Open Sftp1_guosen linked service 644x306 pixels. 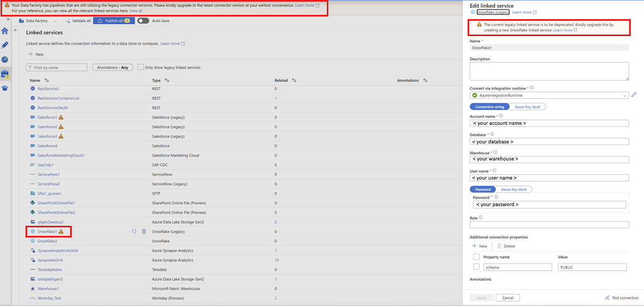click(x=50, y=193)
